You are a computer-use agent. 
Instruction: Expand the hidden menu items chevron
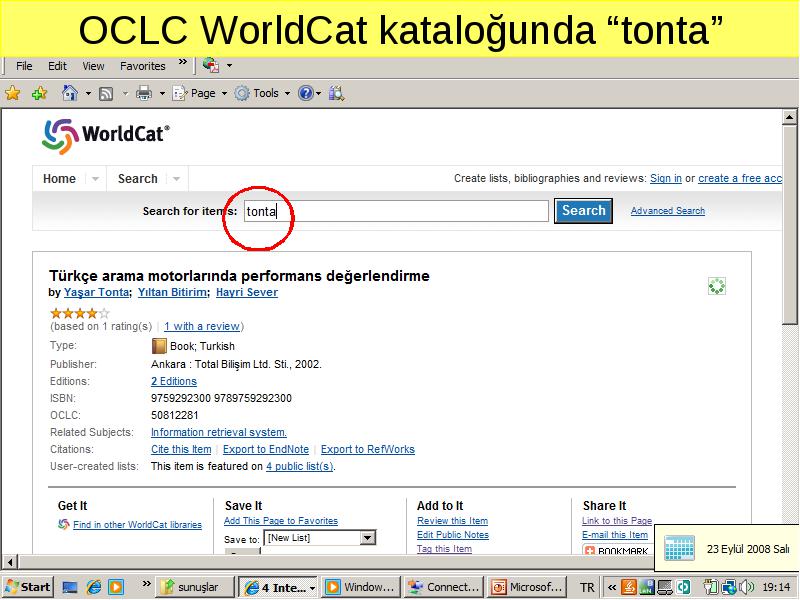[x=183, y=62]
